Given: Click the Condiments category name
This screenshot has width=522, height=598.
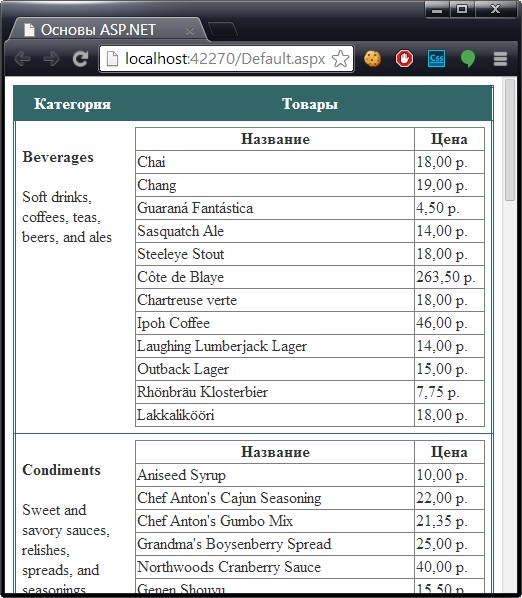Looking at the screenshot, I should pos(61,470).
